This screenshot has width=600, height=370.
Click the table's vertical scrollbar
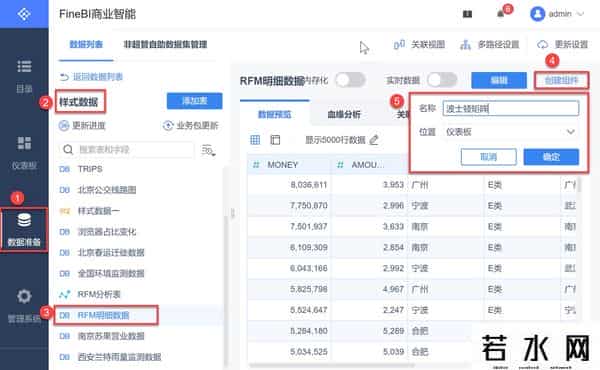coord(579,184)
